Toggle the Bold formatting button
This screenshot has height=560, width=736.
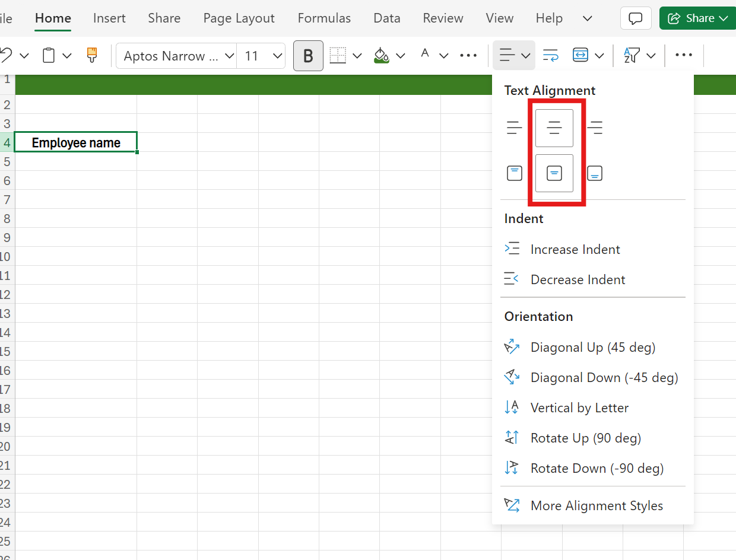click(x=308, y=56)
